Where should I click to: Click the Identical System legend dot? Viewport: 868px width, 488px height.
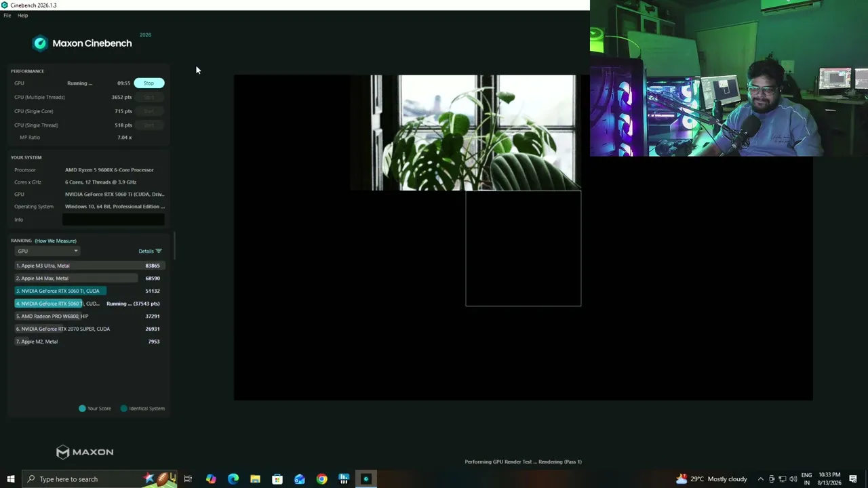pos(123,409)
